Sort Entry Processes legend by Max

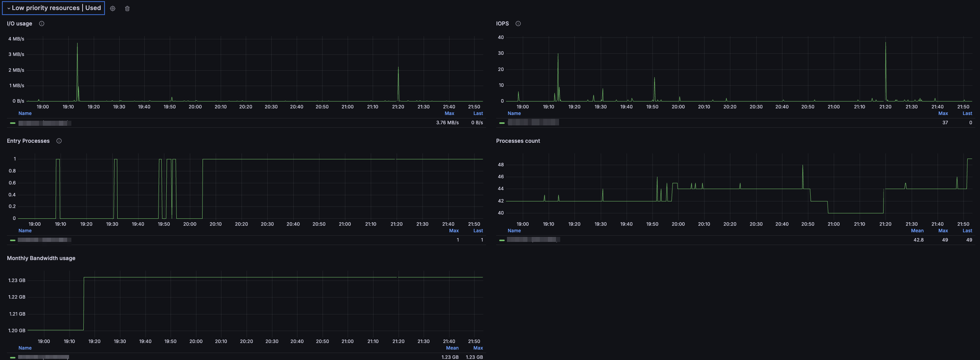click(454, 231)
